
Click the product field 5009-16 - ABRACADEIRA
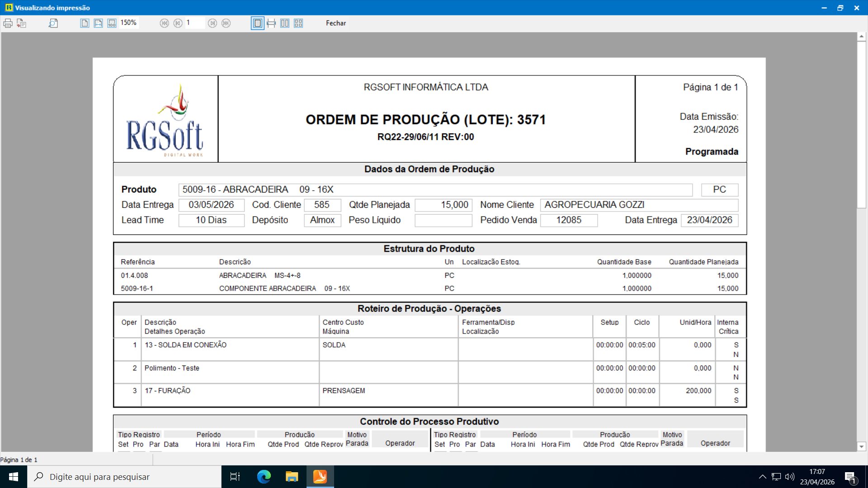coord(435,190)
